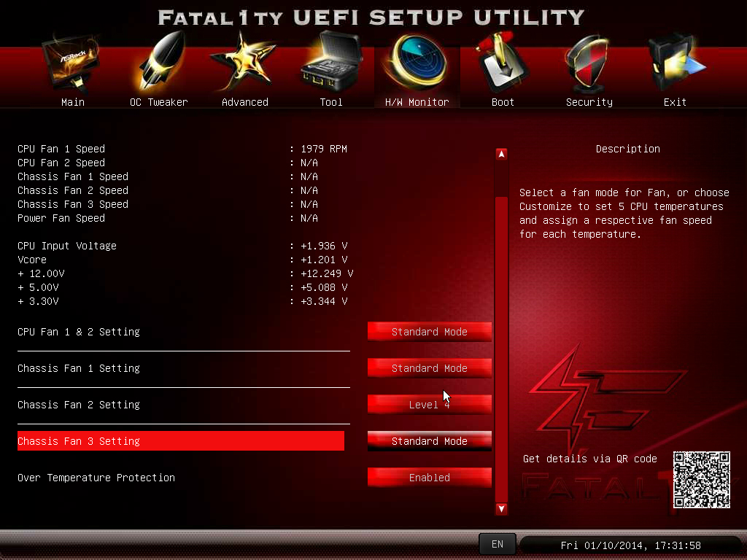Viewport: 747px width, 560px height.
Task: Click the CPU Fan 2 Speed label
Action: point(61,163)
